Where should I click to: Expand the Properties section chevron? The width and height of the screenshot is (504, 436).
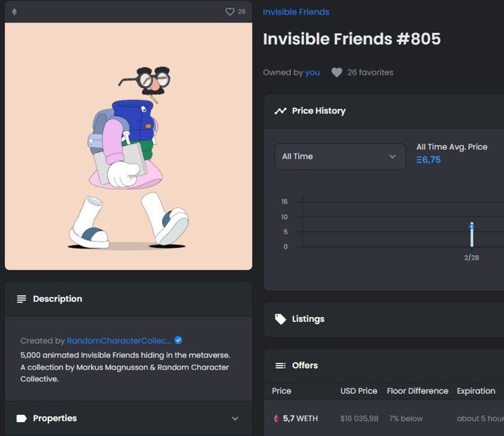[235, 418]
